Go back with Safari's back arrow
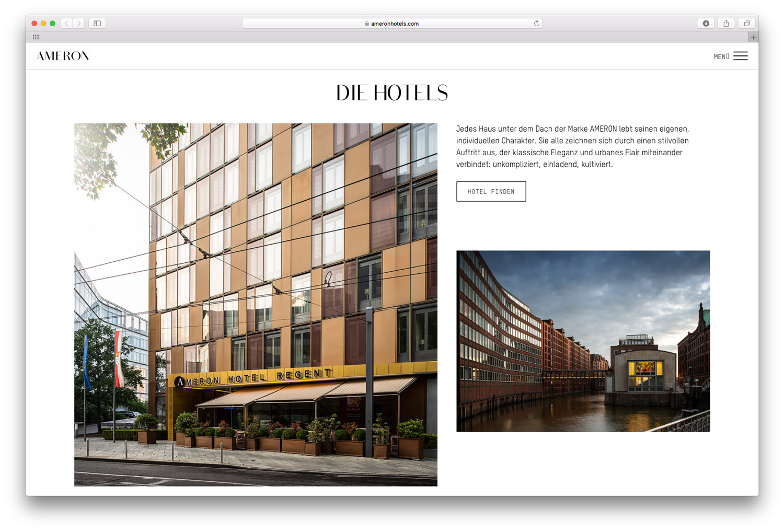784x532 pixels. click(67, 24)
